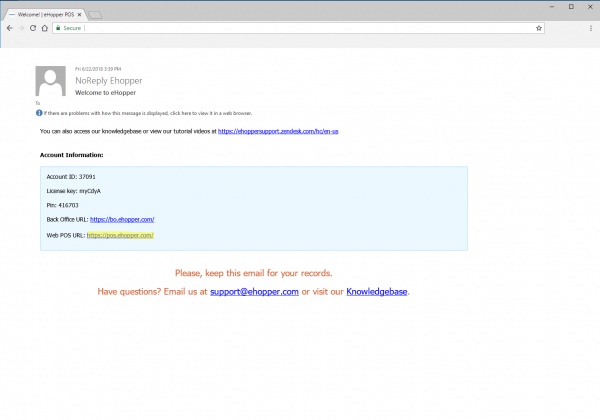Reload the current page
This screenshot has height=420, width=600.
(x=33, y=28)
